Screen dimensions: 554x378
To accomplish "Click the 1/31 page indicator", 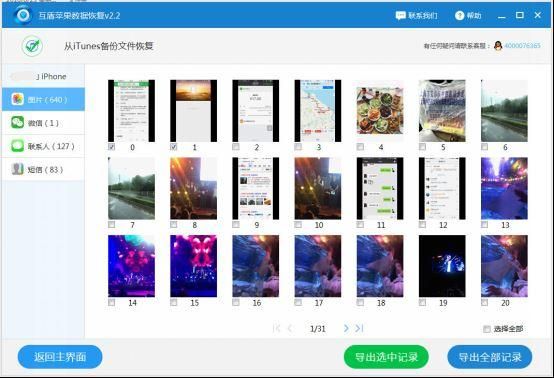I will 318,329.
